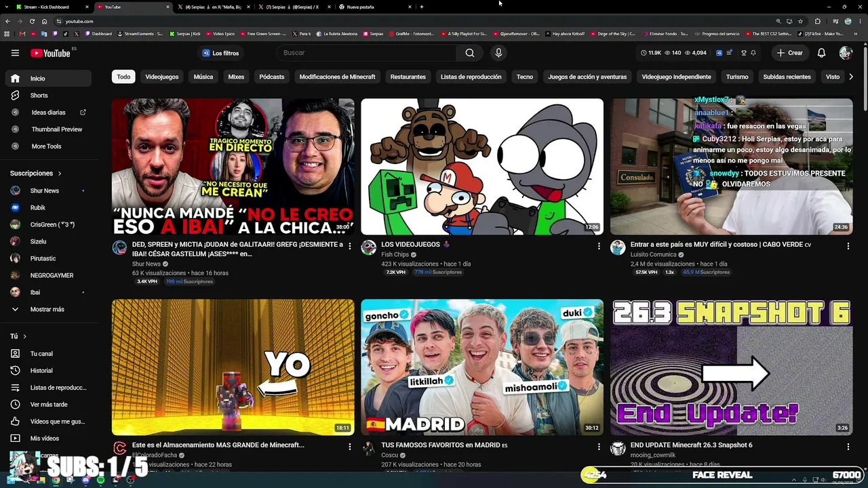This screenshot has width=868, height=488.
Task: Select the Tecno filter chip
Action: pyautogui.click(x=525, y=77)
